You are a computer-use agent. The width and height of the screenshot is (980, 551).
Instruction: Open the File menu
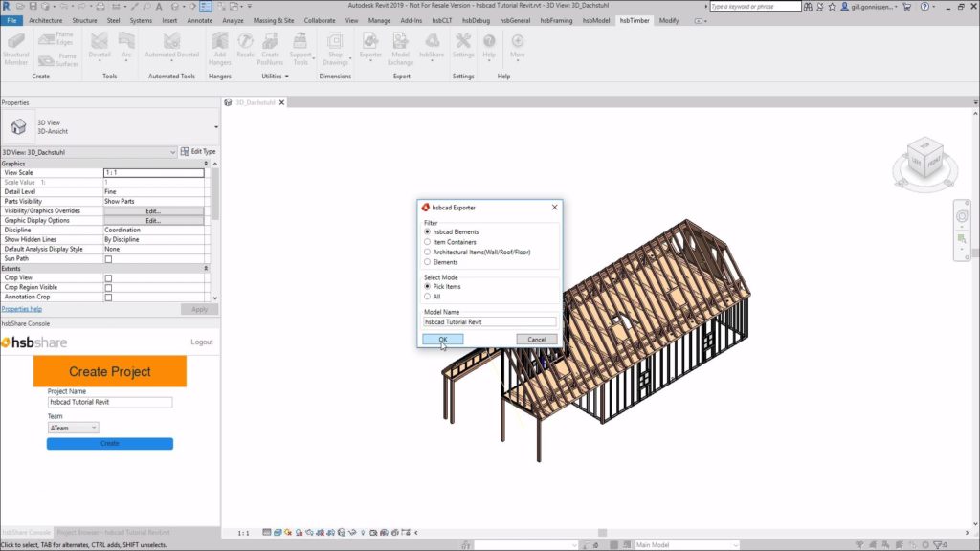[11, 21]
